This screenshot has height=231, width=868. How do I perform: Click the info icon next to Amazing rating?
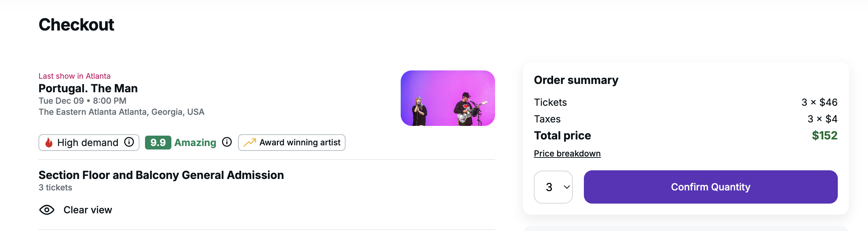(227, 142)
